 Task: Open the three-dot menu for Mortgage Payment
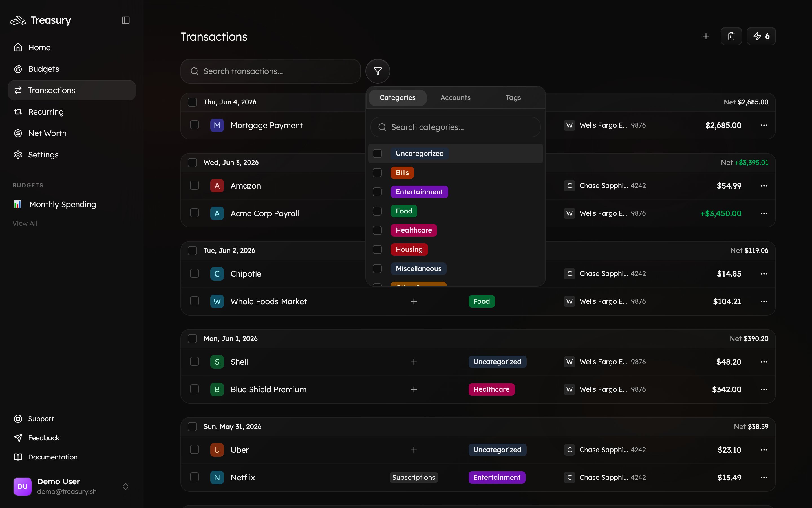(764, 125)
